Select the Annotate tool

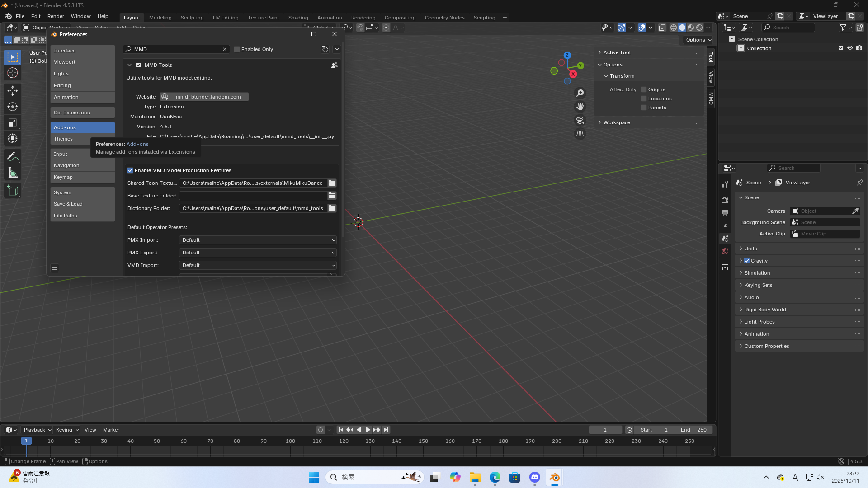point(13,156)
